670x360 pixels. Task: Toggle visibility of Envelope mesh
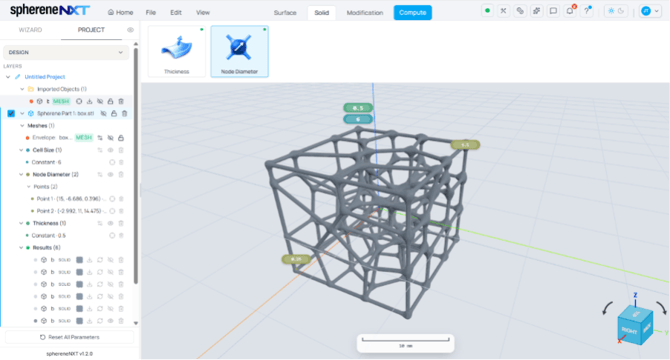tap(110, 138)
